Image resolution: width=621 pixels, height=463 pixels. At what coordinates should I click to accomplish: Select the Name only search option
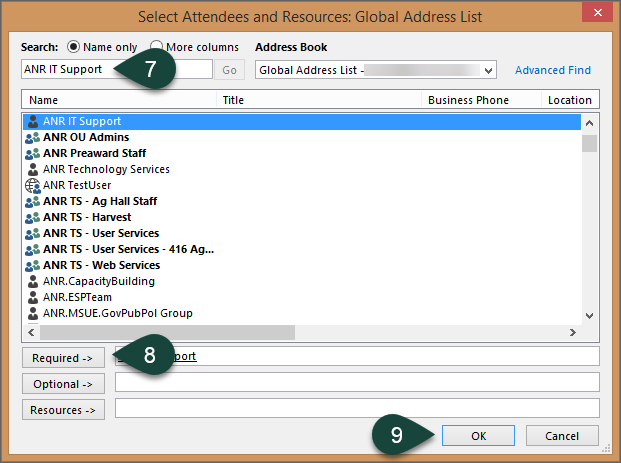click(x=73, y=47)
